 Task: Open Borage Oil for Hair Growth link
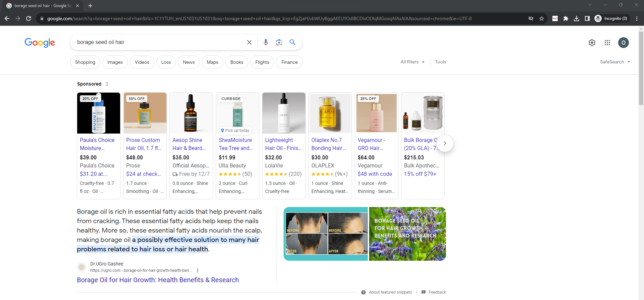coord(158,280)
